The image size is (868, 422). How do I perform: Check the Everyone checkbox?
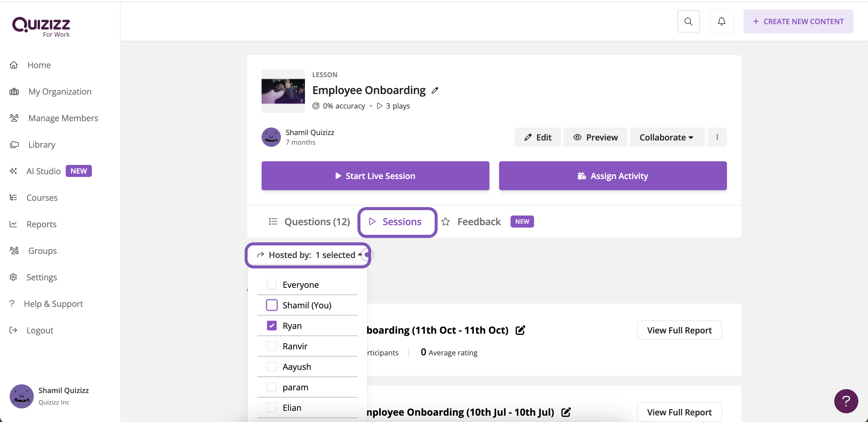272,285
